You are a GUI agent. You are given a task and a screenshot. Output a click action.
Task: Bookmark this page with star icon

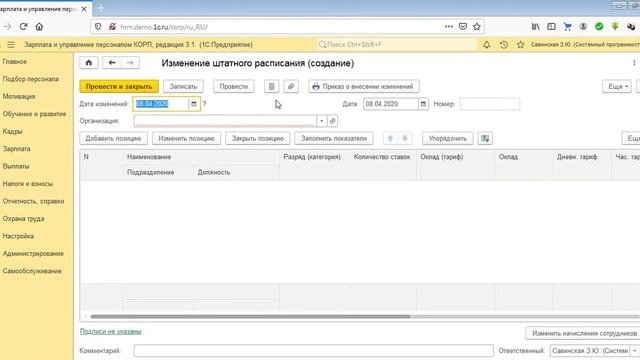(476, 27)
